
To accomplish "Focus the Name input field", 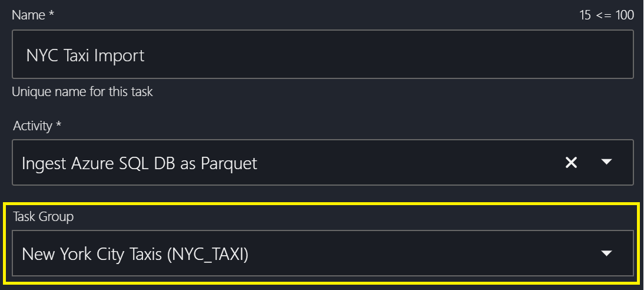I will pyautogui.click(x=323, y=56).
